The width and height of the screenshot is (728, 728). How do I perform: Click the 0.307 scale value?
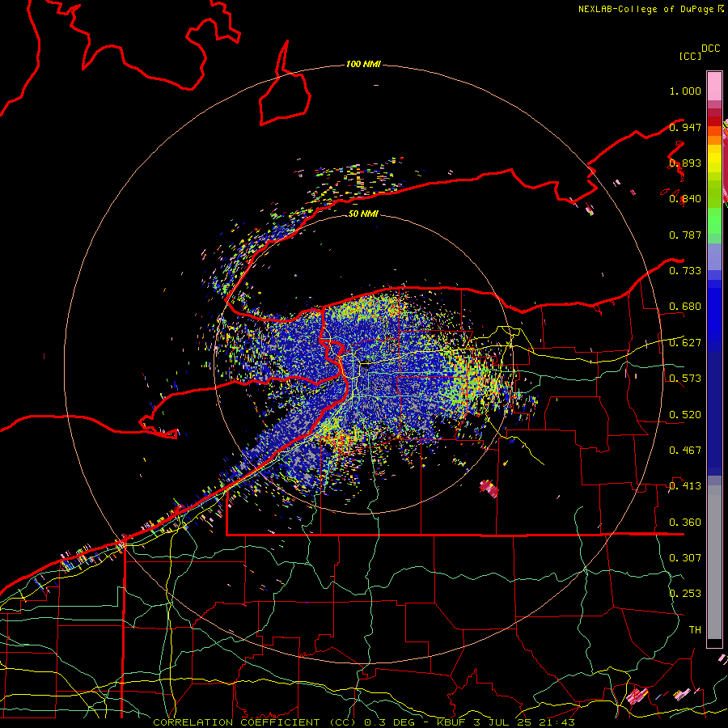685,557
